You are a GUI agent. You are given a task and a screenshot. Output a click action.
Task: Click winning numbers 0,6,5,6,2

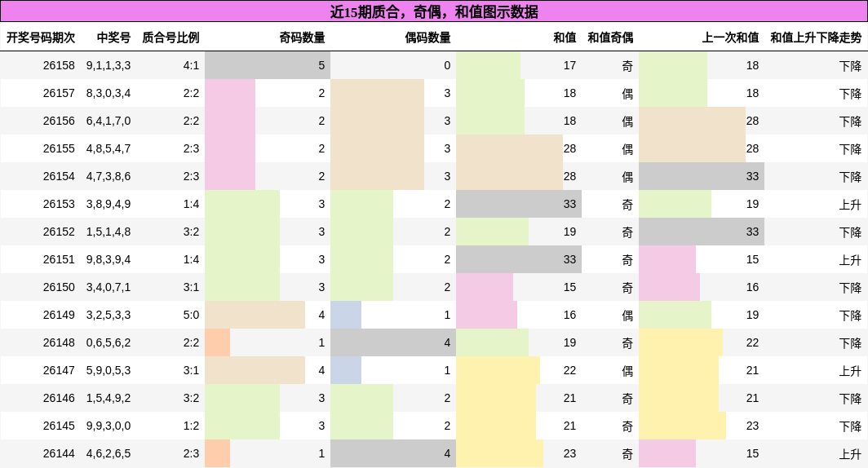coord(108,342)
